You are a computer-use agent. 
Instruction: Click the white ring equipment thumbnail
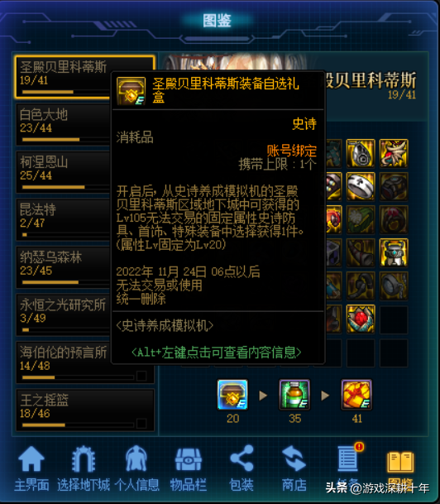pyautogui.click(x=361, y=186)
